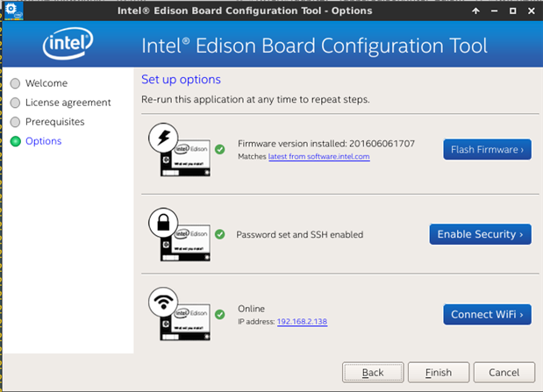543x392 pixels.
Task: Select the Options step in sidebar
Action: [43, 141]
